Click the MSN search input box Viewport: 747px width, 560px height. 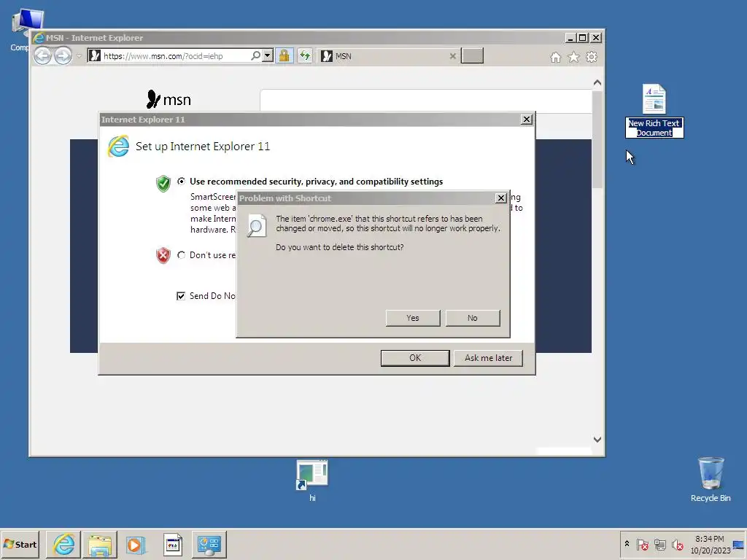426,101
